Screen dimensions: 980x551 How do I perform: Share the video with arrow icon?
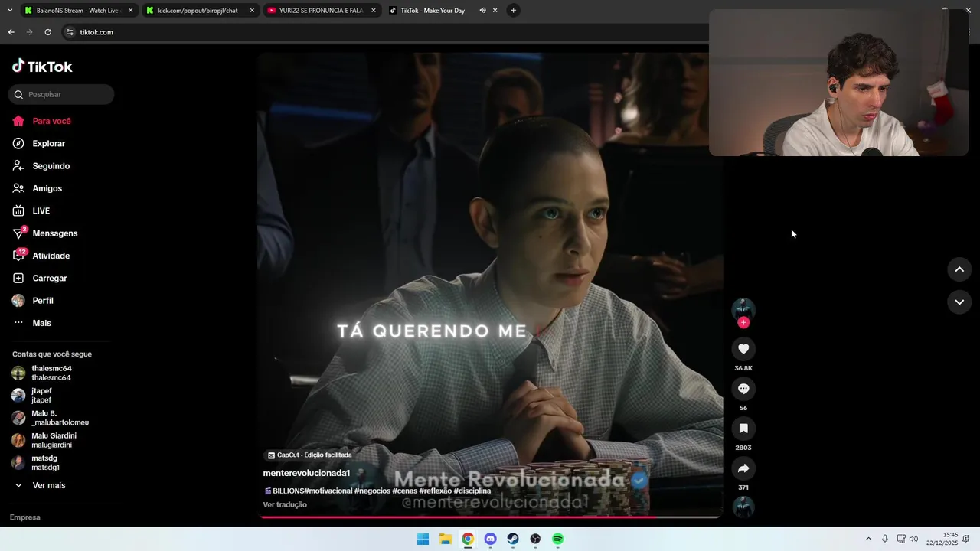[743, 468]
